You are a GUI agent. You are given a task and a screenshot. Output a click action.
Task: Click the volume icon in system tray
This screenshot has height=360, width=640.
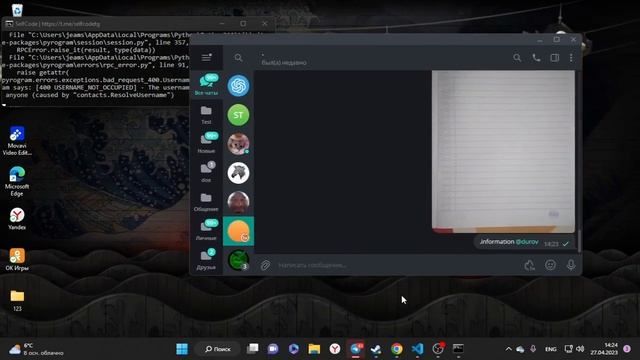click(580, 349)
